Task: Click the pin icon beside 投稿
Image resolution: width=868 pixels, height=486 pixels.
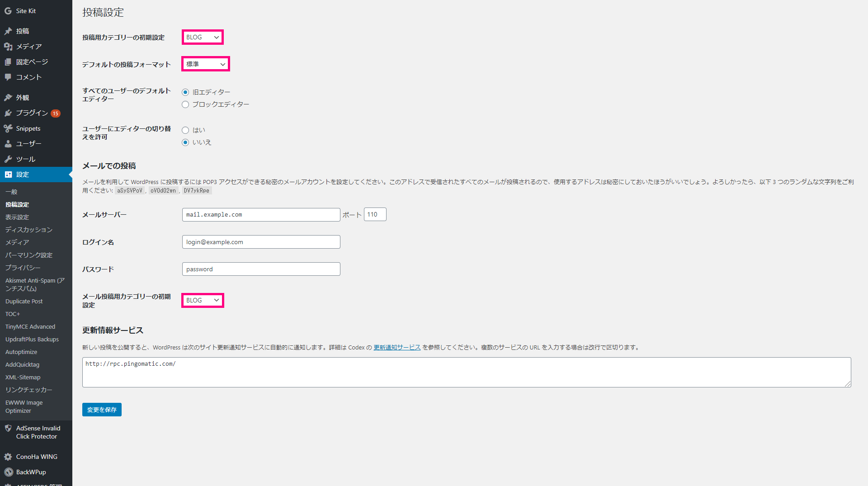Action: pos(8,31)
